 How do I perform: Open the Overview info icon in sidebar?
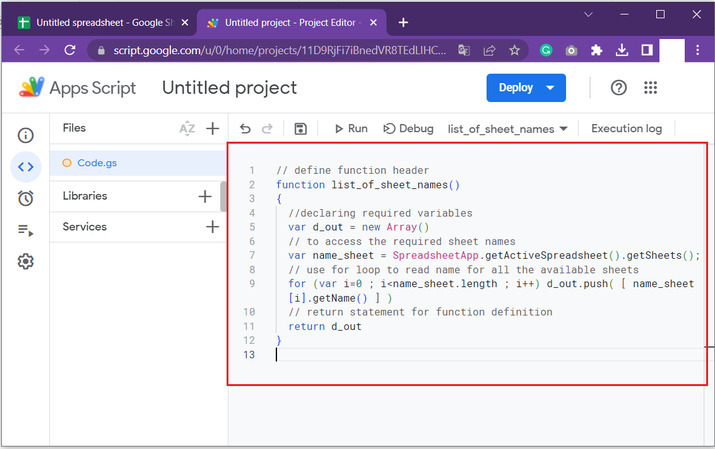pos(26,135)
